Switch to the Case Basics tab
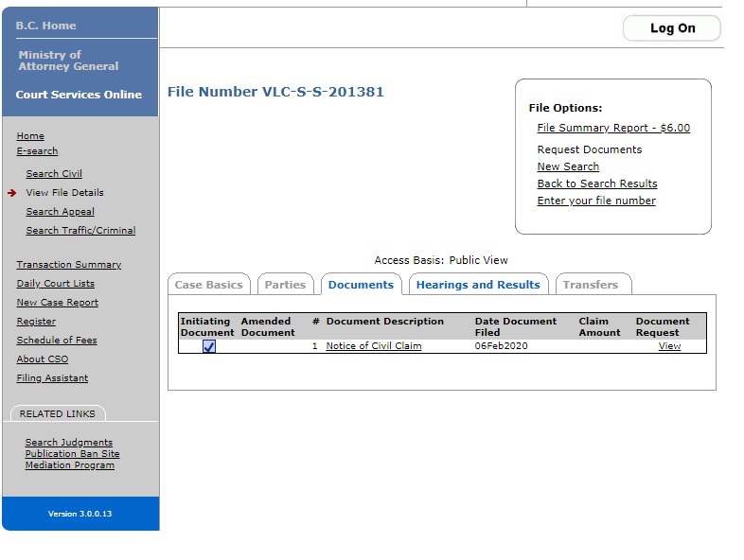 209,285
